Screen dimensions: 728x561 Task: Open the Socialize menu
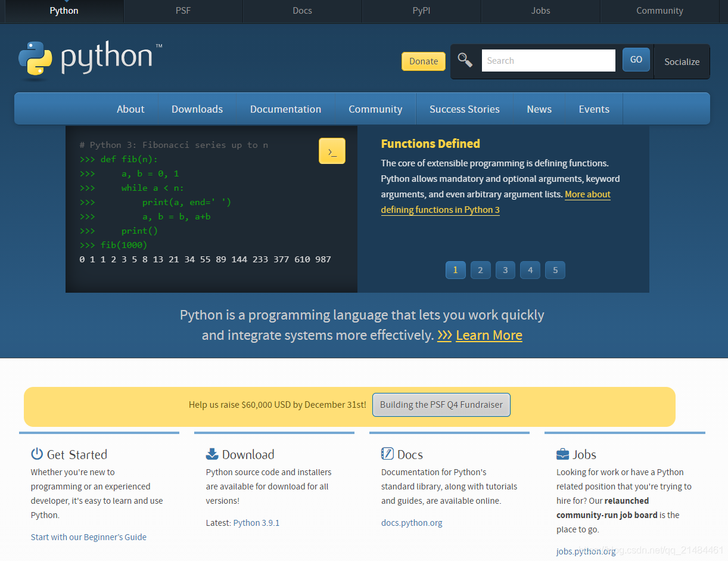pos(682,61)
